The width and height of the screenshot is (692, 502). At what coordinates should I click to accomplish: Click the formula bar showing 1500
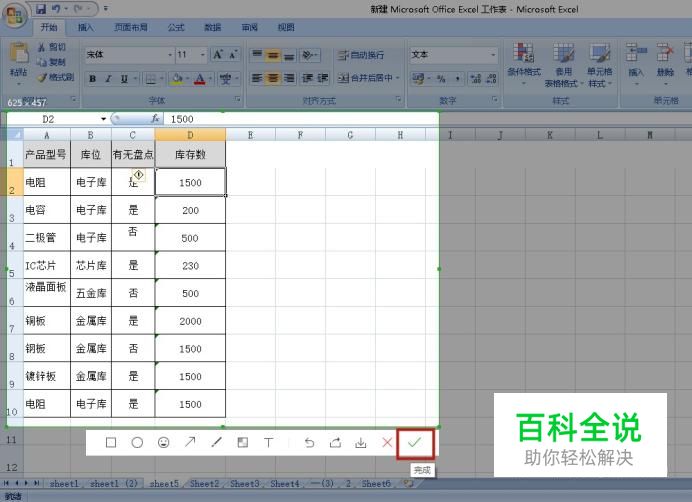301,119
